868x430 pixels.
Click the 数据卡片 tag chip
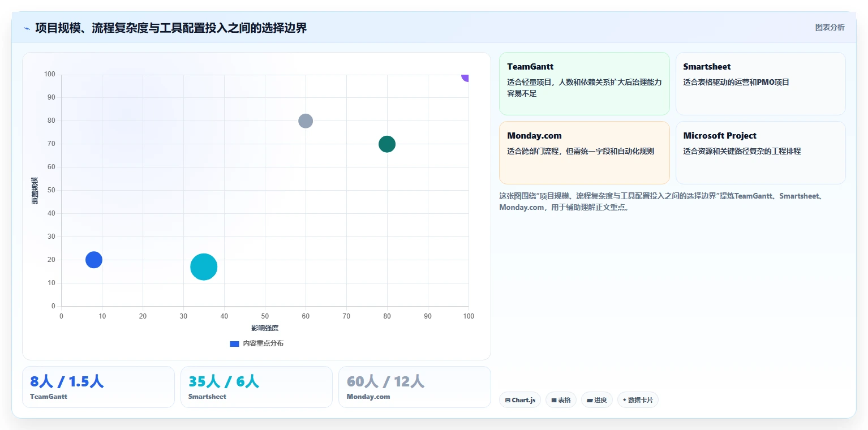pyautogui.click(x=638, y=400)
